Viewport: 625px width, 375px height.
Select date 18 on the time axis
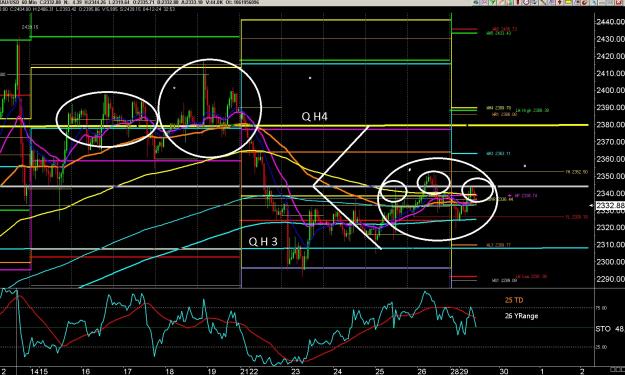[169, 371]
